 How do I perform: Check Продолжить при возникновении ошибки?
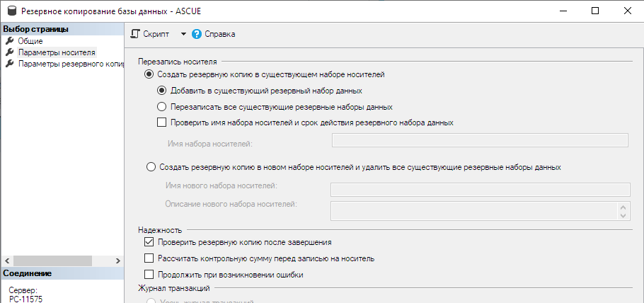pyautogui.click(x=149, y=274)
